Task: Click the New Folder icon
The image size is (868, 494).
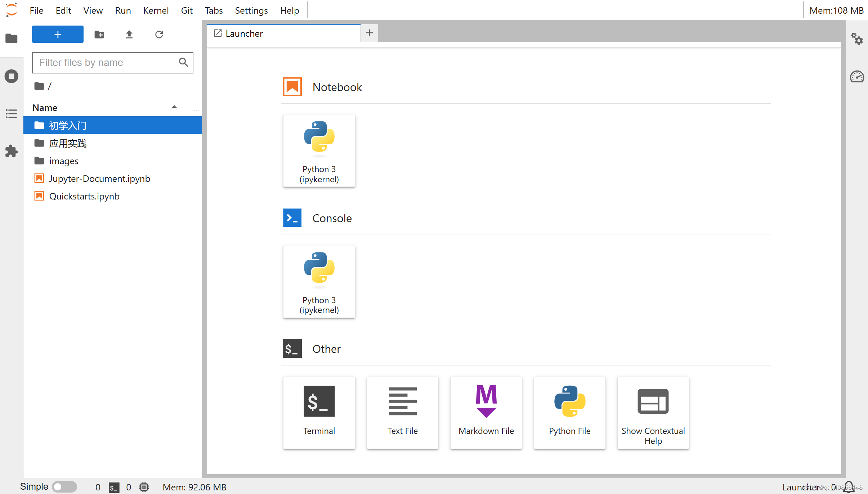Action: pos(99,35)
